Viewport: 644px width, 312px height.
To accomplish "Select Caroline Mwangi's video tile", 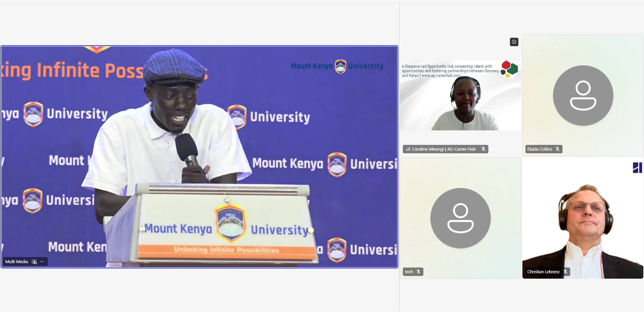I will tap(460, 95).
